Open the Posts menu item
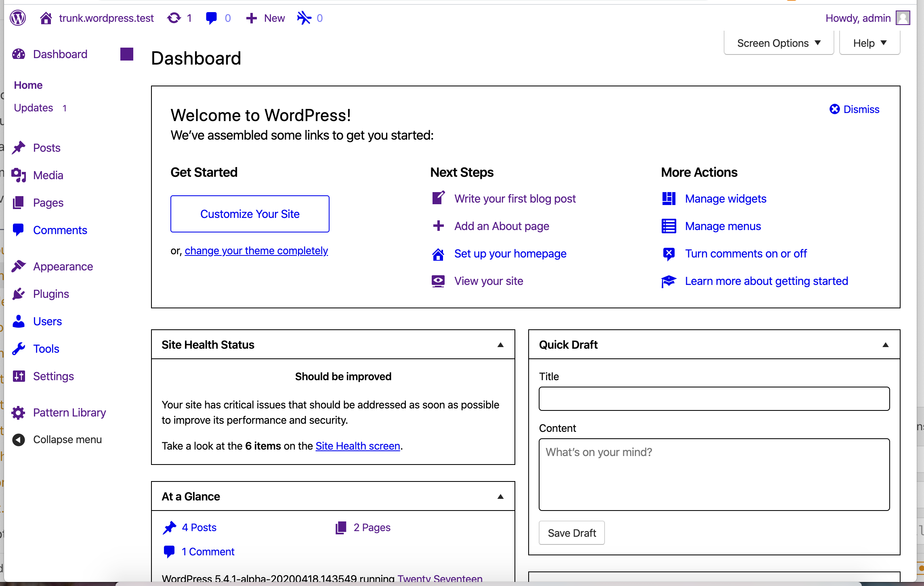Screen dimensions: 924x586 point(47,148)
